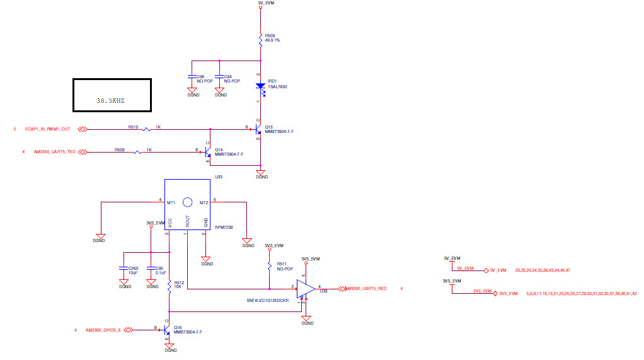The height and width of the screenshot is (360, 644).
Task: Click the TSAL7600 part label
Action: [278, 87]
